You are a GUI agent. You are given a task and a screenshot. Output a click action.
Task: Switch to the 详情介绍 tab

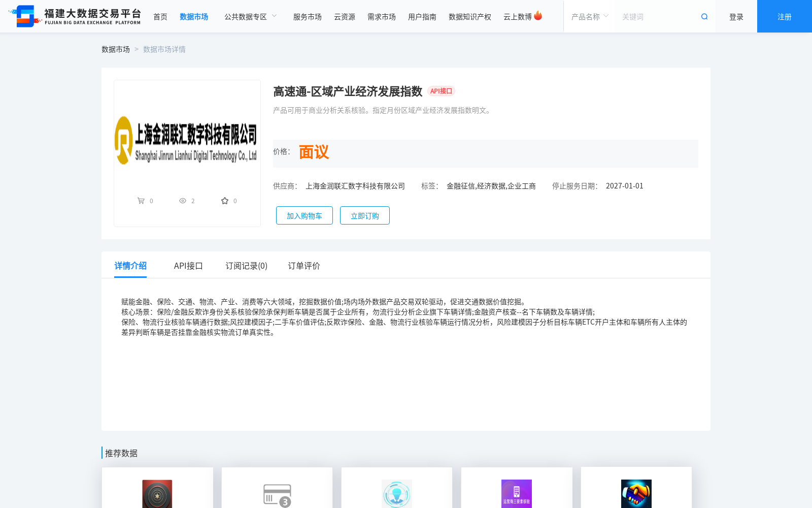130,266
